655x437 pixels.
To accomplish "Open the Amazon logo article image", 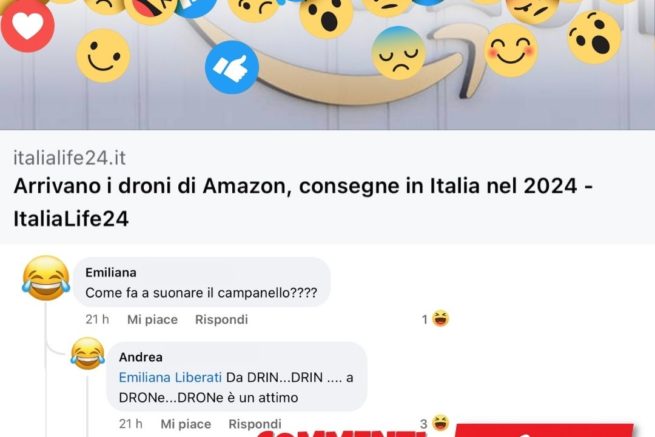I will pyautogui.click(x=328, y=65).
